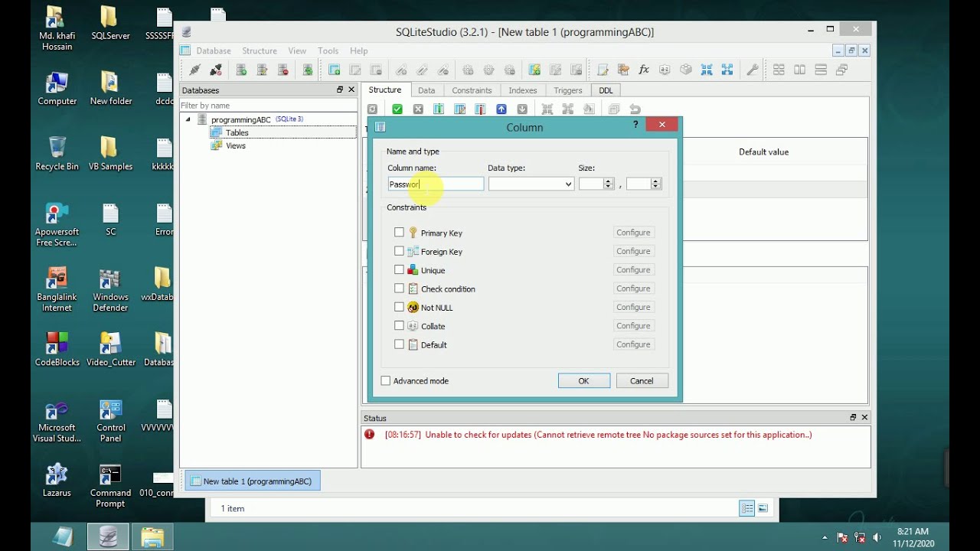Click the volume speaker tray icon
This screenshot has width=980, height=551.
point(877,537)
